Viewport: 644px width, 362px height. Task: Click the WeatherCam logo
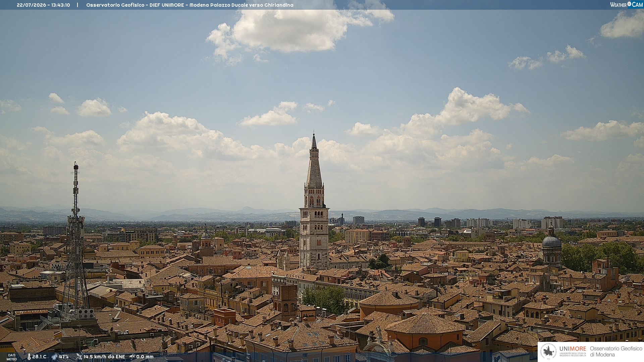(x=626, y=5)
